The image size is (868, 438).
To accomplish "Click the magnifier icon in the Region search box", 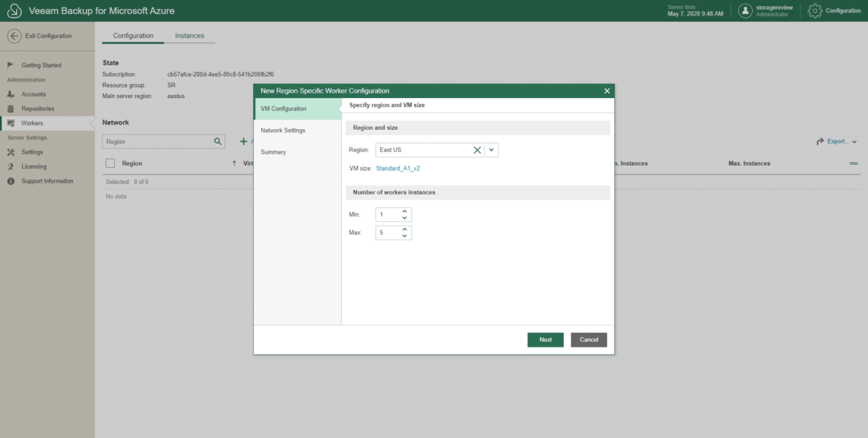I will click(x=217, y=142).
